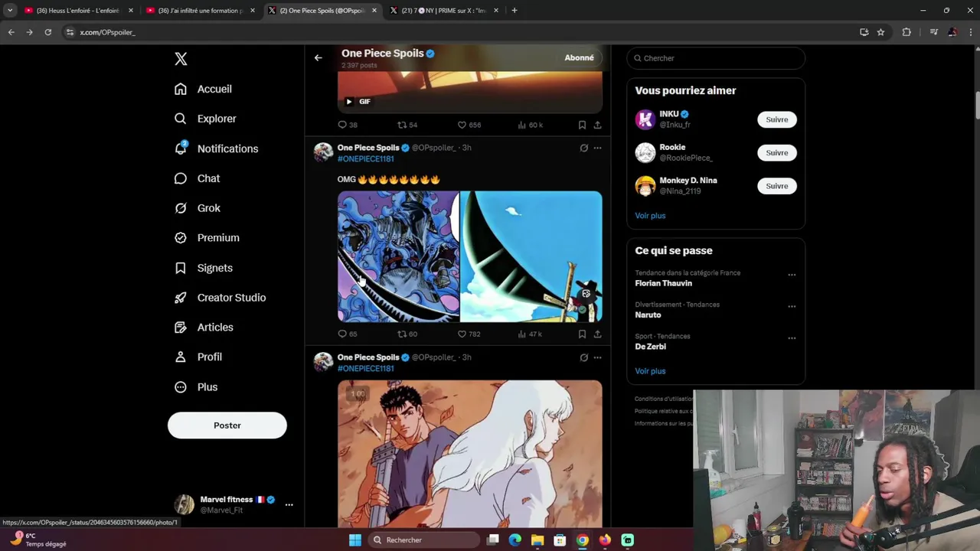Switch to Heuss L'enfoiré YouTube tab
980x551 pixels.
tap(77, 11)
